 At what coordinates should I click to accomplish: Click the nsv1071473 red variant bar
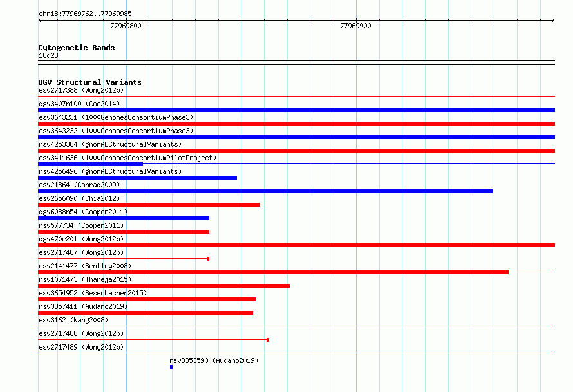pos(164,286)
